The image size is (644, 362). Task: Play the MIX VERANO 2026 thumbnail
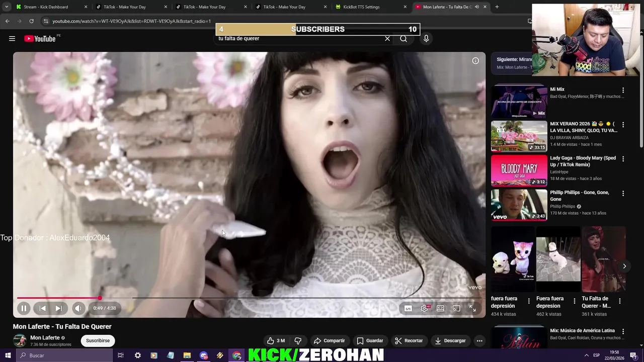519,136
